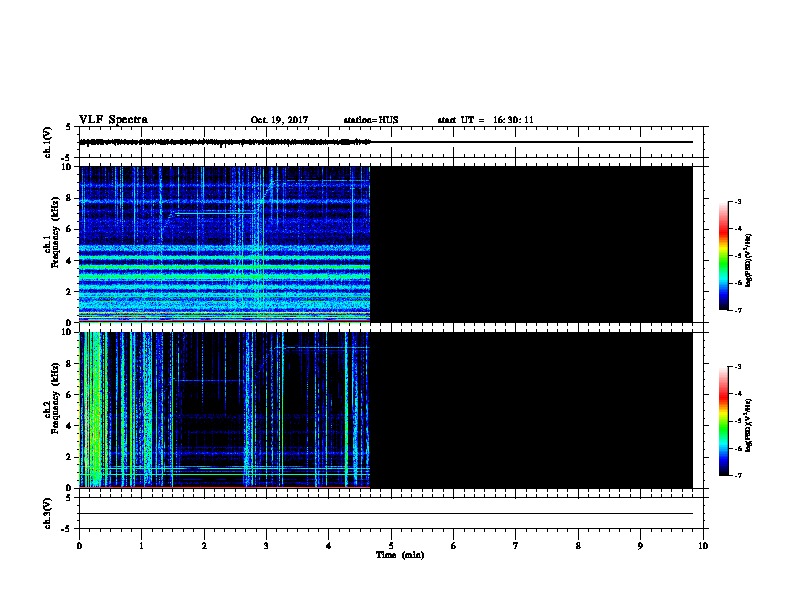
Task: Click the time axis tick label "0"
Action: 79,546
